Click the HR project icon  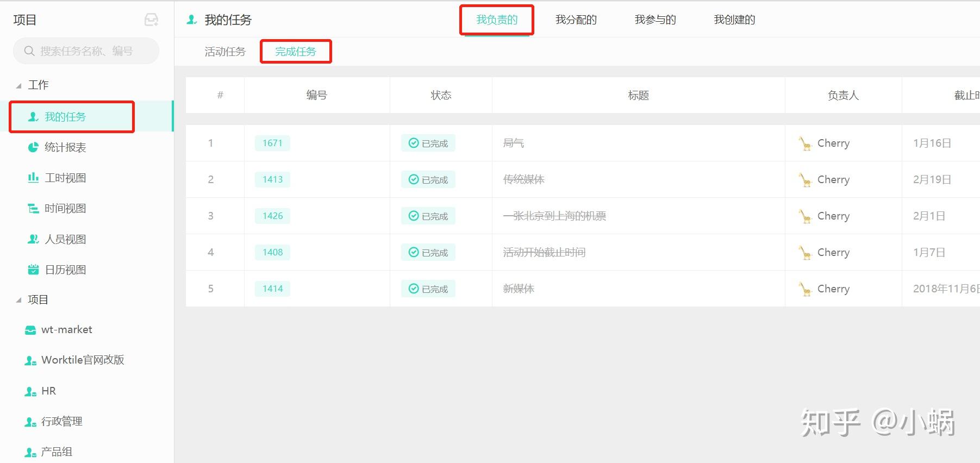point(30,391)
